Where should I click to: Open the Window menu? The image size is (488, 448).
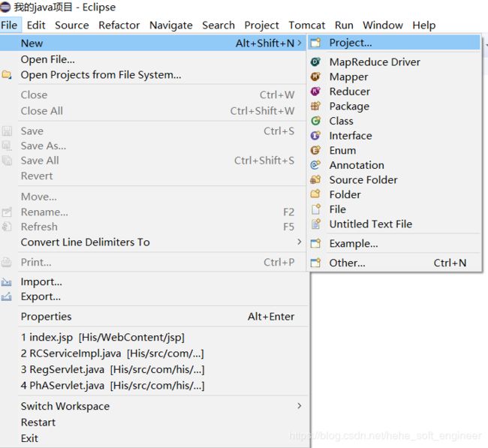coord(383,25)
